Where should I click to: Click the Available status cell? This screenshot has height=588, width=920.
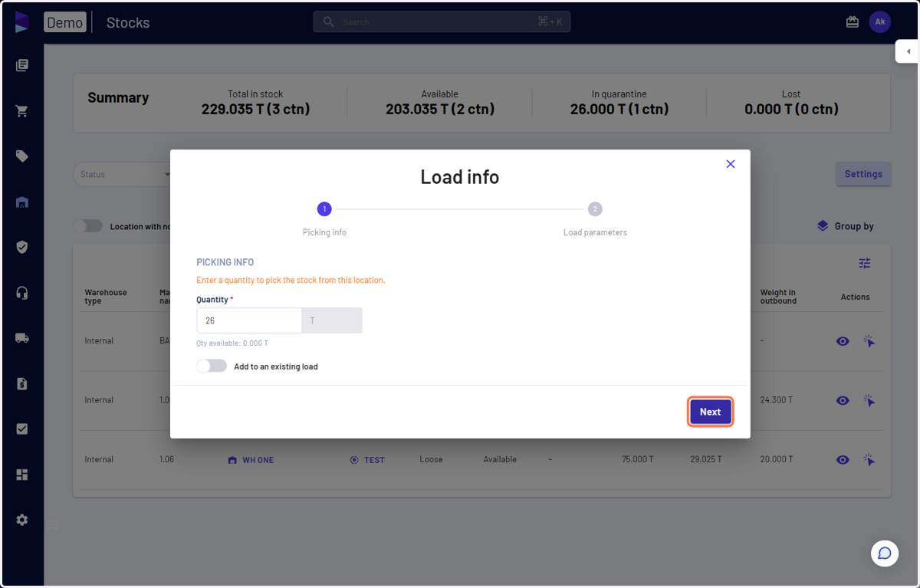(x=500, y=459)
